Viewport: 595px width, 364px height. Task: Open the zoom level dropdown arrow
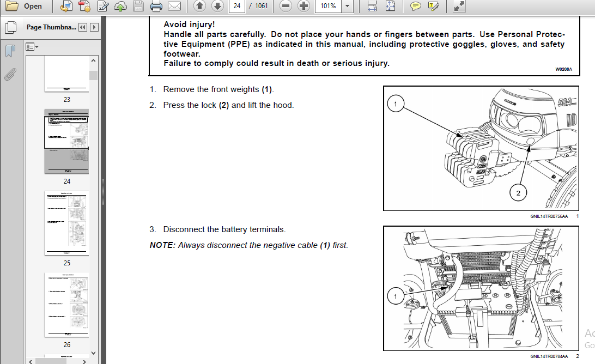347,6
